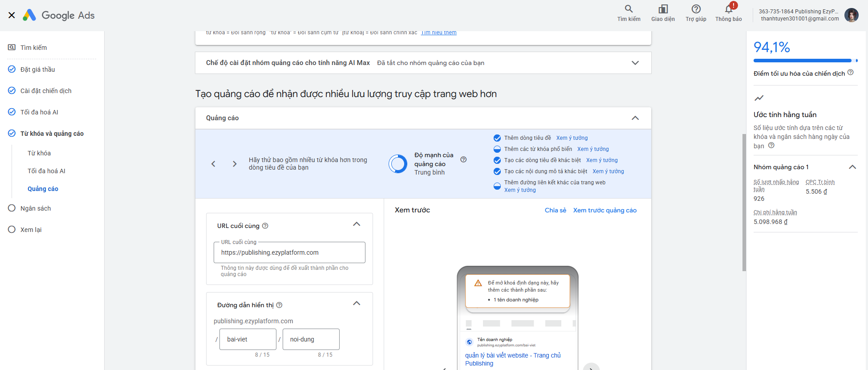Click the Google Ads logo

[59, 15]
